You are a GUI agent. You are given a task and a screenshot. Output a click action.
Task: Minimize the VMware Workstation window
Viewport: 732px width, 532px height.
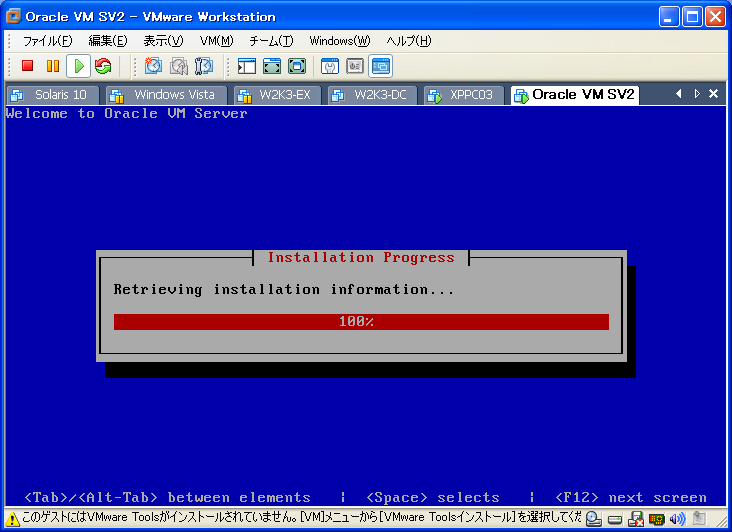click(x=669, y=17)
